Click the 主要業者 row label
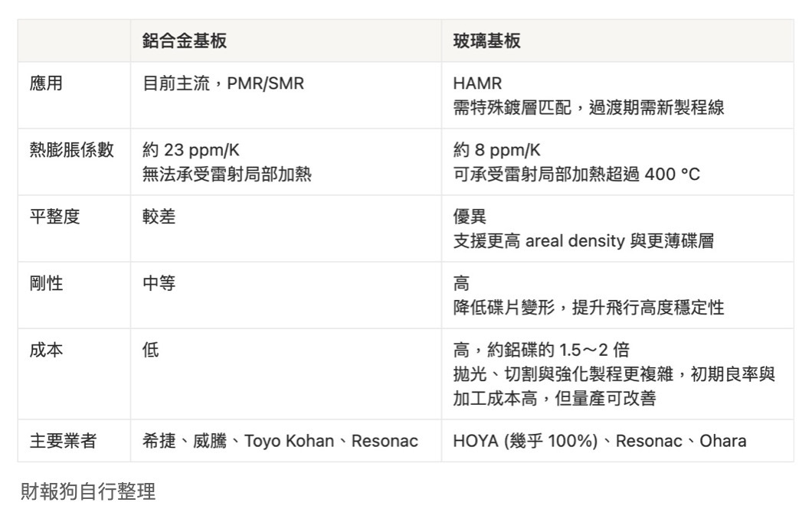The height and width of the screenshot is (522, 812). coord(63,441)
